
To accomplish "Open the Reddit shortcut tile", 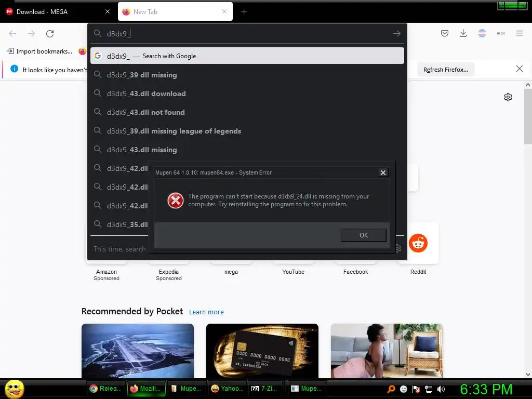I will click(418, 243).
